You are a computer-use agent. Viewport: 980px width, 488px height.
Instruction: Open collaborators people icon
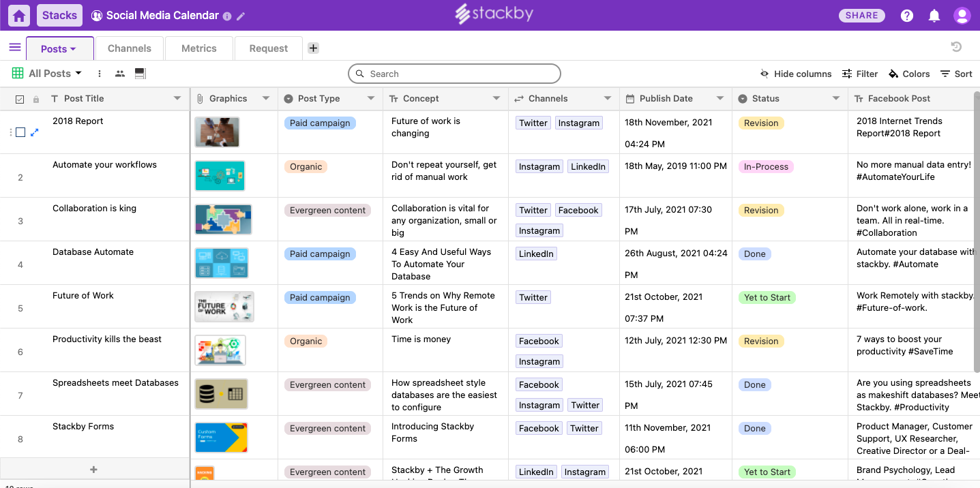coord(120,74)
